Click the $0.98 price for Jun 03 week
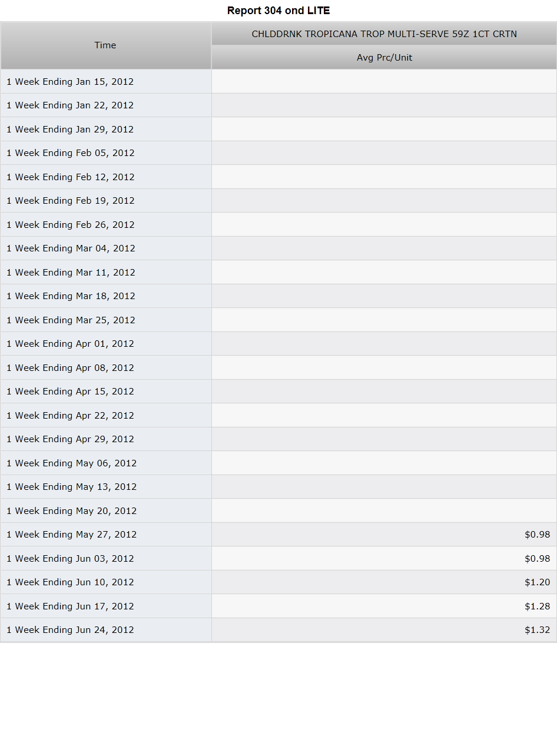This screenshot has width=557, height=756. click(537, 559)
